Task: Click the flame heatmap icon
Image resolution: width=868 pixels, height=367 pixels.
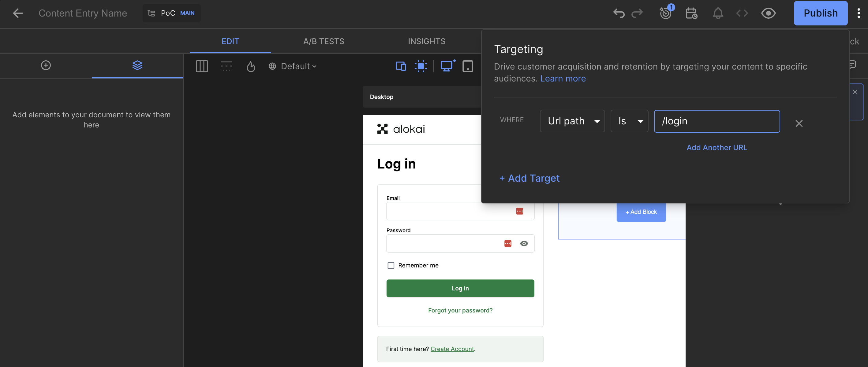Action: click(251, 66)
